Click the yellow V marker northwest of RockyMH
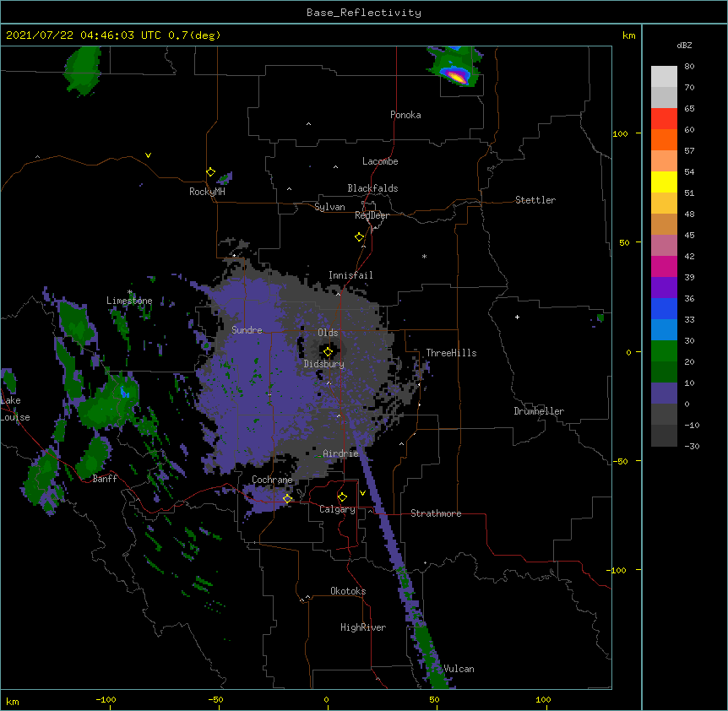 pyautogui.click(x=148, y=155)
